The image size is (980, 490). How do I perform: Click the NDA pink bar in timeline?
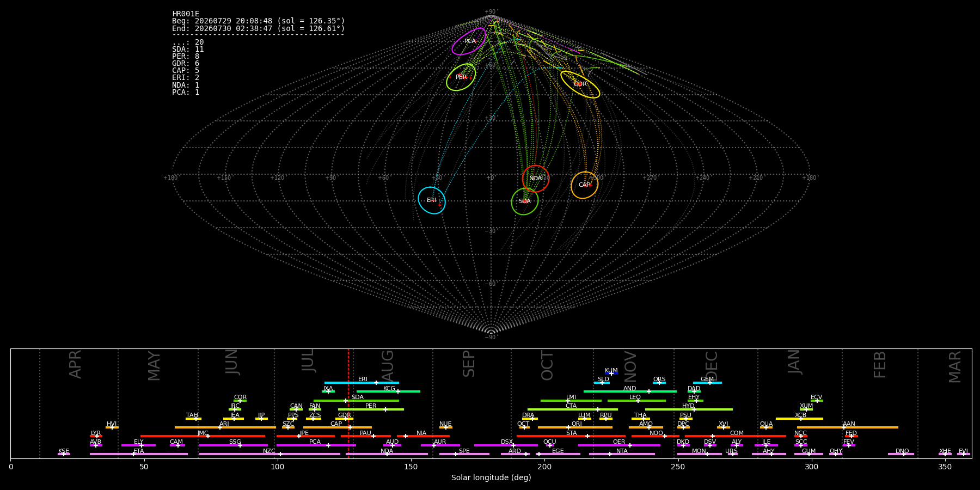[x=387, y=454]
